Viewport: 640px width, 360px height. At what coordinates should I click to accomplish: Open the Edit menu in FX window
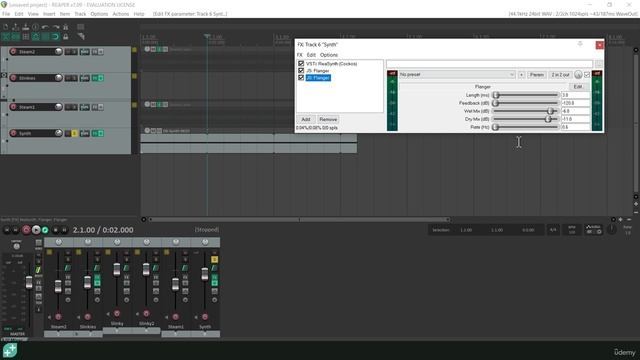tap(311, 55)
